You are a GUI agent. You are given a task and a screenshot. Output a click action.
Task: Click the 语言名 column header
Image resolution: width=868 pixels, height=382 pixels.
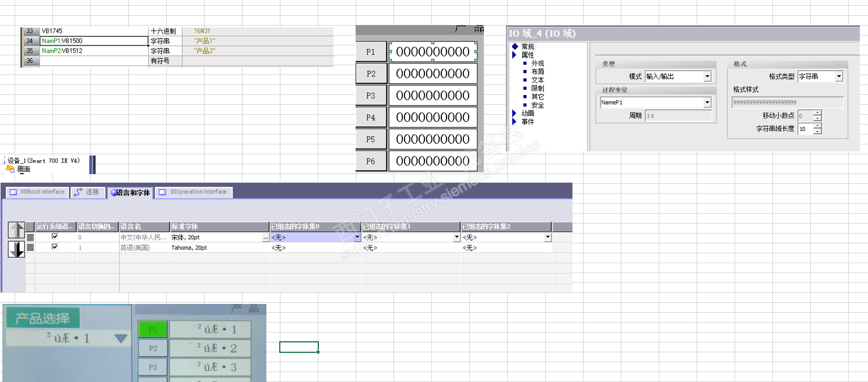tap(145, 227)
